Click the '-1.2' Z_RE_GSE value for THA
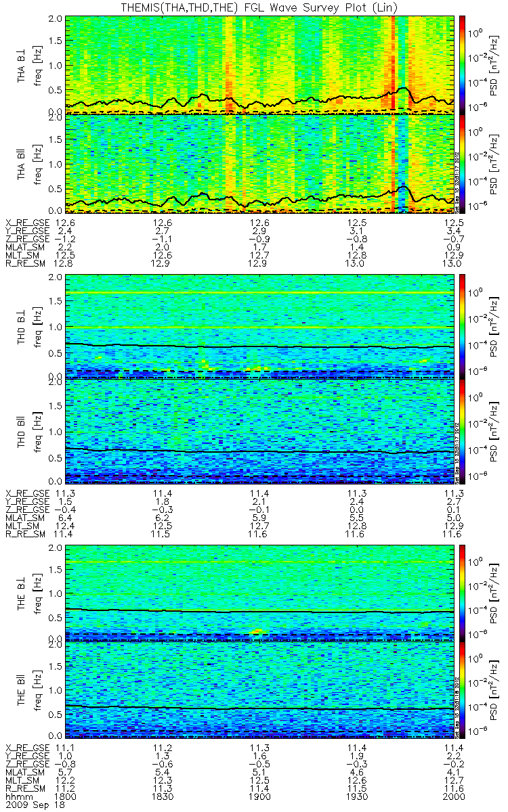Image resolution: width=508 pixels, height=812 pixels. click(x=64, y=239)
